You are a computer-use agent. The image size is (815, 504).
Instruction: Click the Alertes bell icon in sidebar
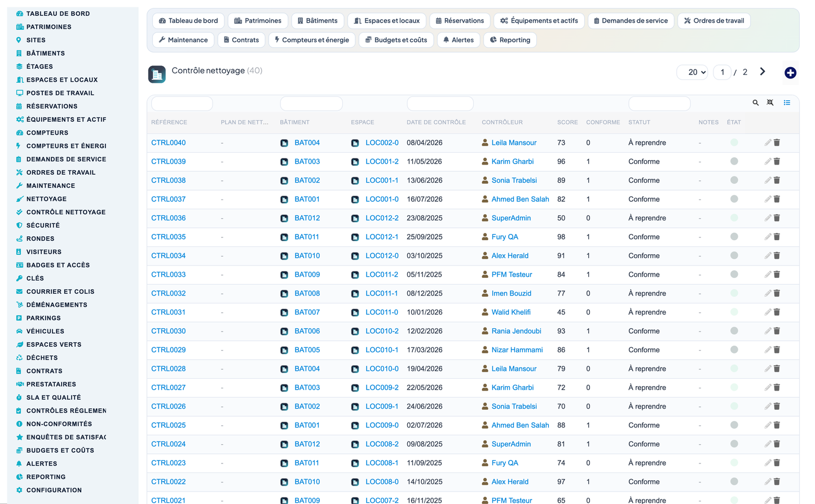tap(19, 463)
